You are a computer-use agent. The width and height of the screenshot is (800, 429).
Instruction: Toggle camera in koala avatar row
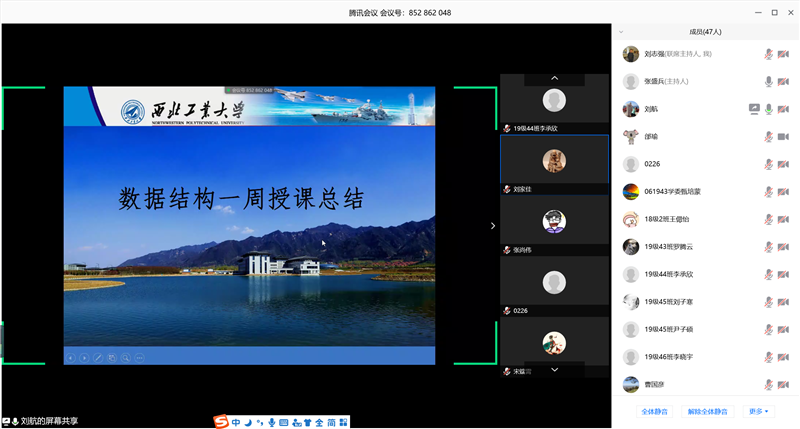click(784, 137)
